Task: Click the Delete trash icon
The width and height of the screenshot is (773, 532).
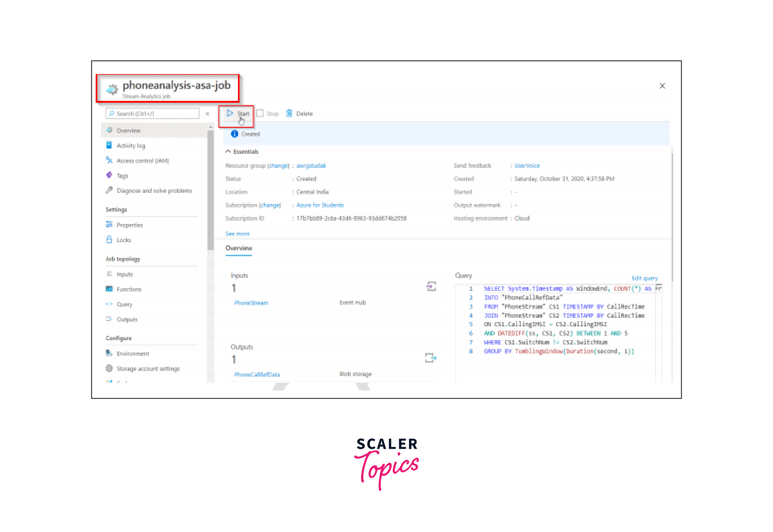Action: pyautogui.click(x=289, y=113)
